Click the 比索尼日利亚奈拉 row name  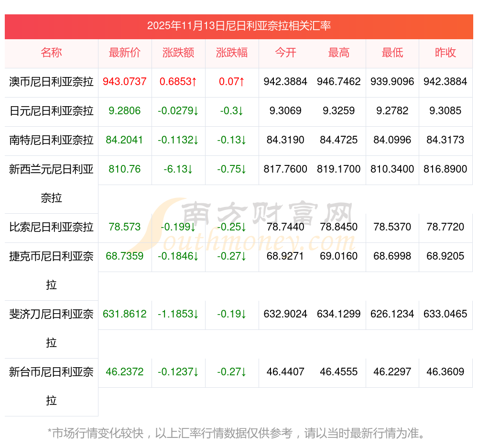51,227
